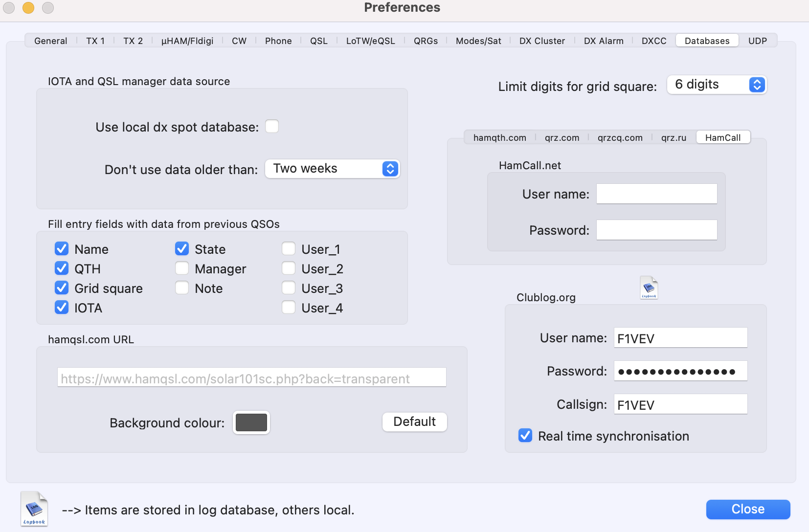Screen dimensions: 809x532
Task: Click the Clublog Callsign field
Action: 680,404
